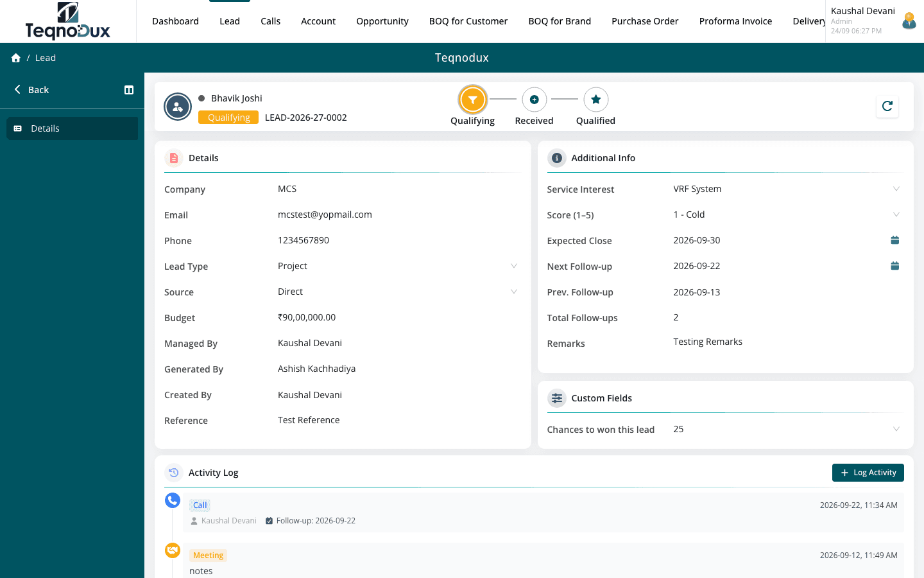The width and height of the screenshot is (924, 578).
Task: Click Meeting timestamp 2026-09-12, 11:49 AM
Action: coord(859,556)
